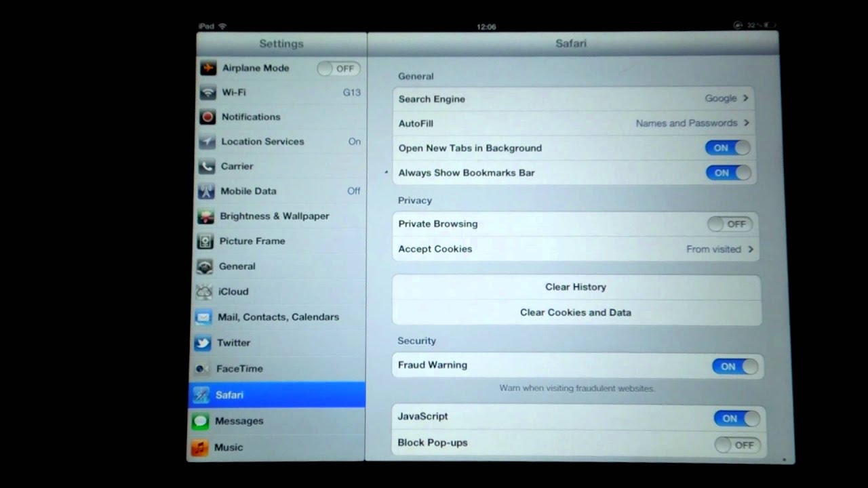
Task: Open FaceTime settings
Action: (278, 369)
